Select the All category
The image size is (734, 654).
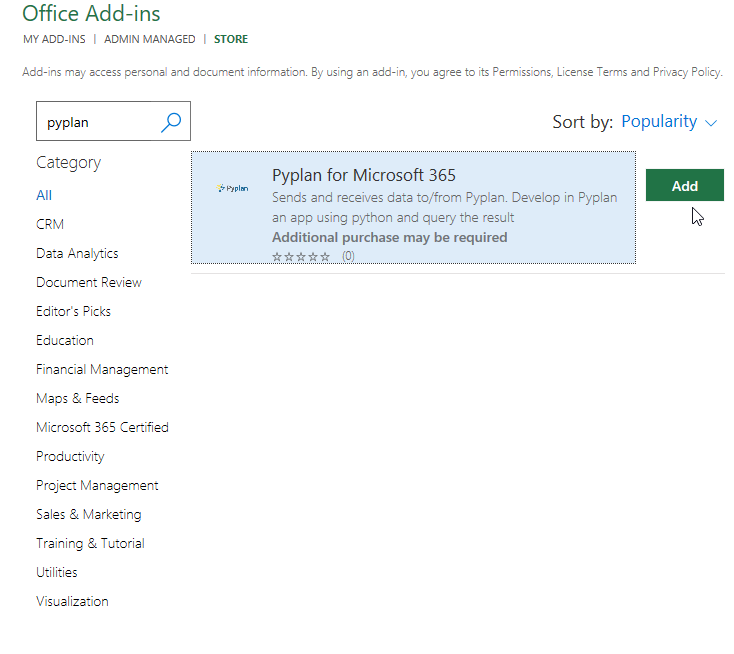coord(44,195)
